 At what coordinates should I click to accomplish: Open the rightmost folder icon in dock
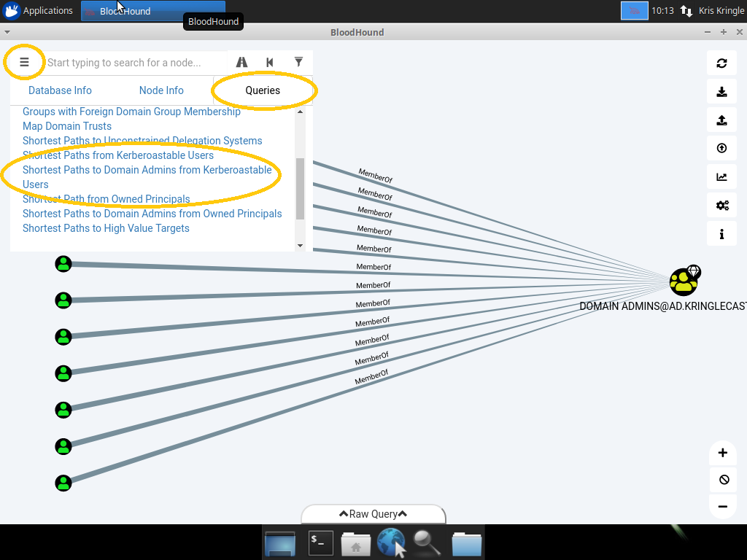tap(467, 544)
